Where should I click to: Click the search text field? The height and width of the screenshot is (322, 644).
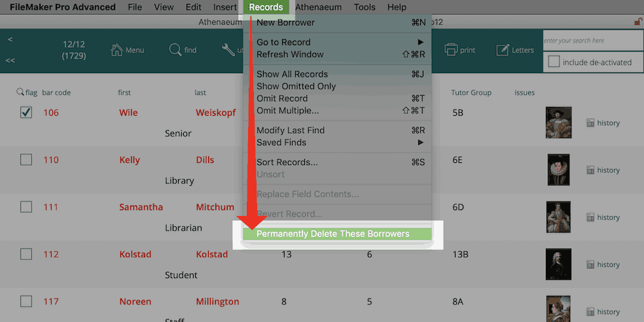pos(592,41)
